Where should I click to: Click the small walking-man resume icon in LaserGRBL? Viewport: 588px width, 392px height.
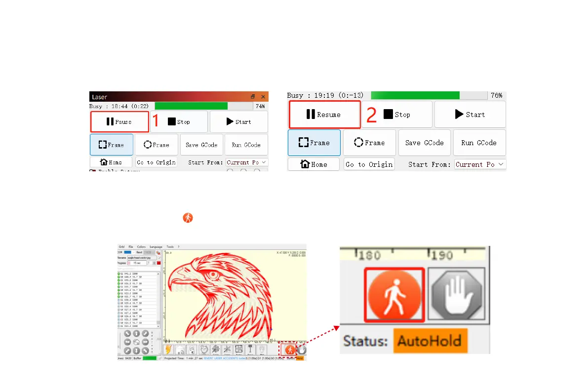click(290, 350)
